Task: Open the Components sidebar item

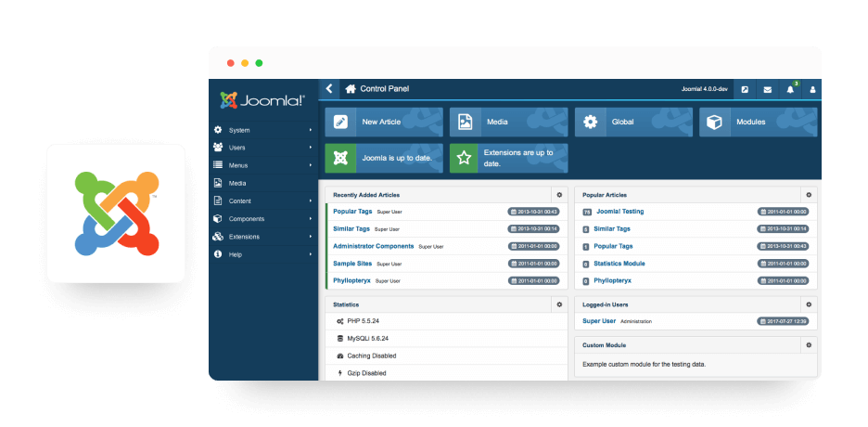Action: click(x=263, y=219)
